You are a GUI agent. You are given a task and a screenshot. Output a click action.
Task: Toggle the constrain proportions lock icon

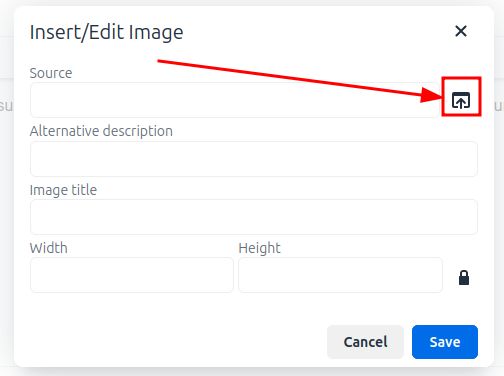(x=464, y=277)
